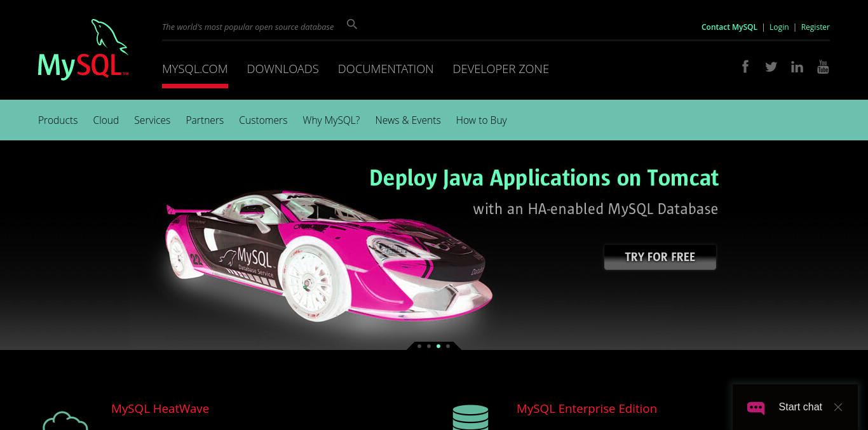
Task: Open the Why MySQL? menu
Action: tap(331, 120)
